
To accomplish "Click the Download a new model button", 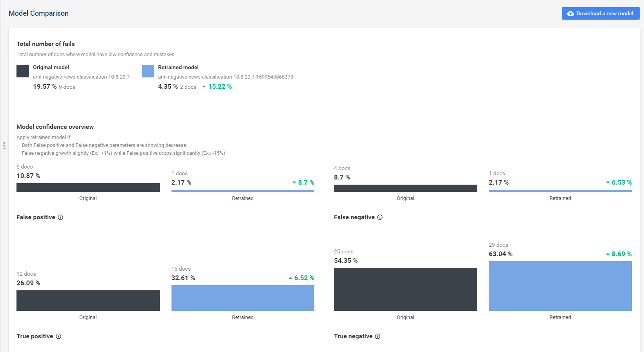I will coord(600,13).
